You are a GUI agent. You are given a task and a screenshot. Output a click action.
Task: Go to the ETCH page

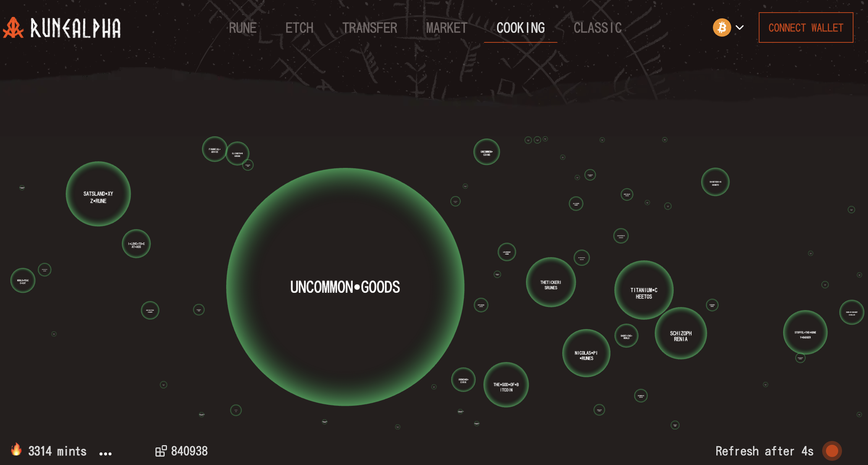click(299, 28)
